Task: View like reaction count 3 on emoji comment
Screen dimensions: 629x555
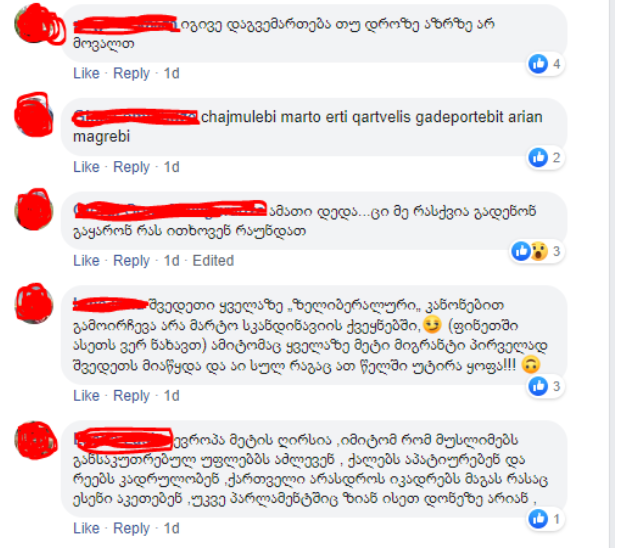Action: [x=546, y=386]
